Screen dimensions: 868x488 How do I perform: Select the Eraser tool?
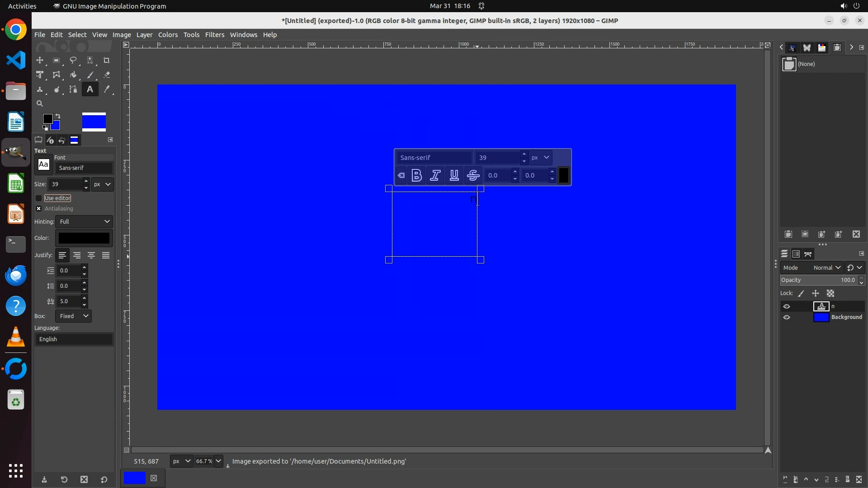(107, 75)
